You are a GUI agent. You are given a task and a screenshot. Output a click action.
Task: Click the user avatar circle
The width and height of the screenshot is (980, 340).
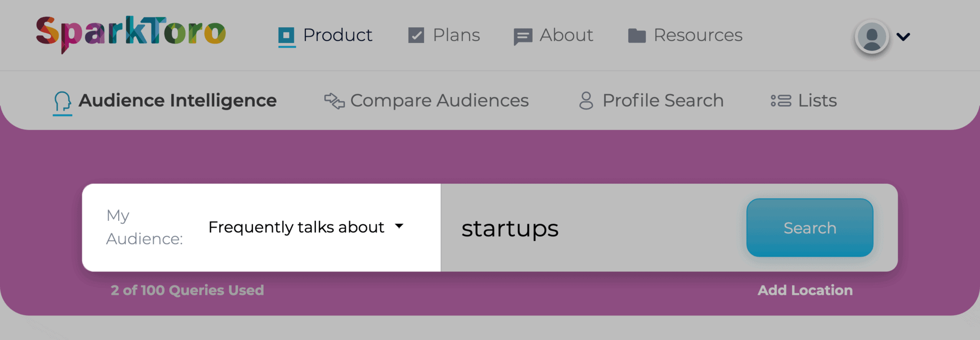(x=871, y=36)
